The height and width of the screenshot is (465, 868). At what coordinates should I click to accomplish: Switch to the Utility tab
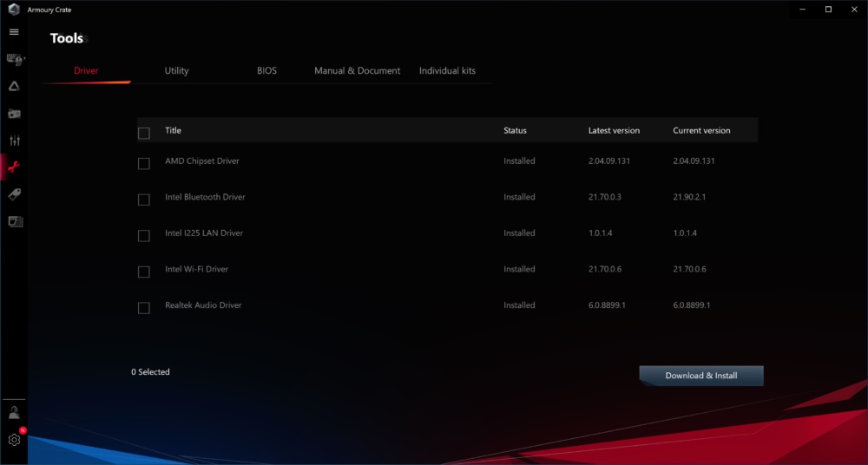coord(176,71)
